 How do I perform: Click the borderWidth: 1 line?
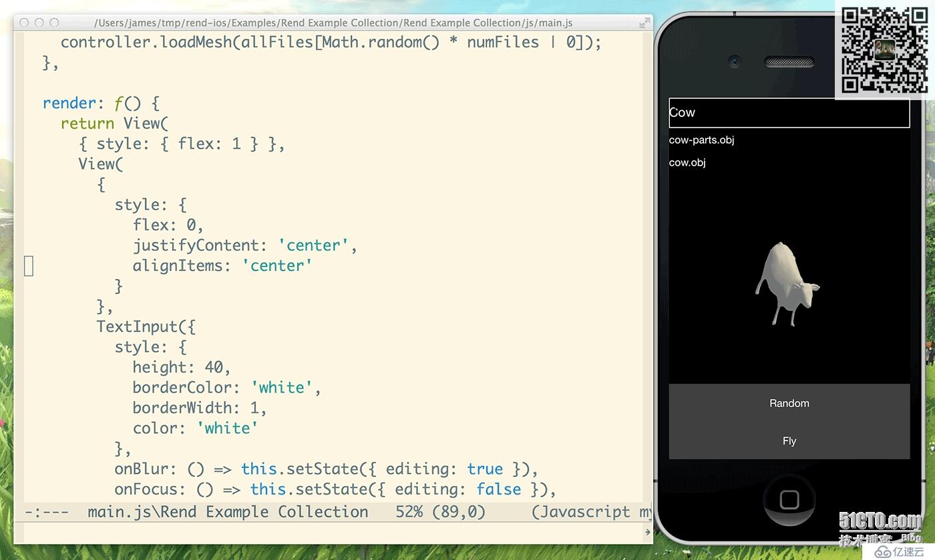[200, 408]
